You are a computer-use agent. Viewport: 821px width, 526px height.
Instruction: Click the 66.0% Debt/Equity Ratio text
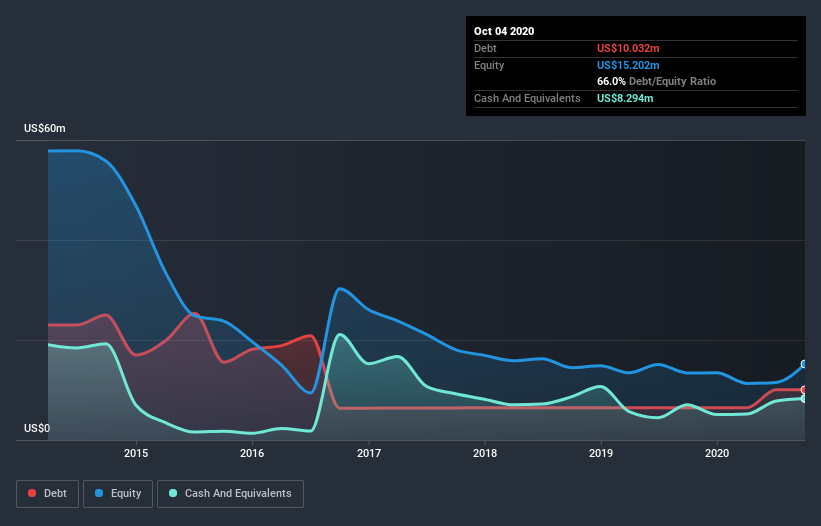click(x=657, y=82)
